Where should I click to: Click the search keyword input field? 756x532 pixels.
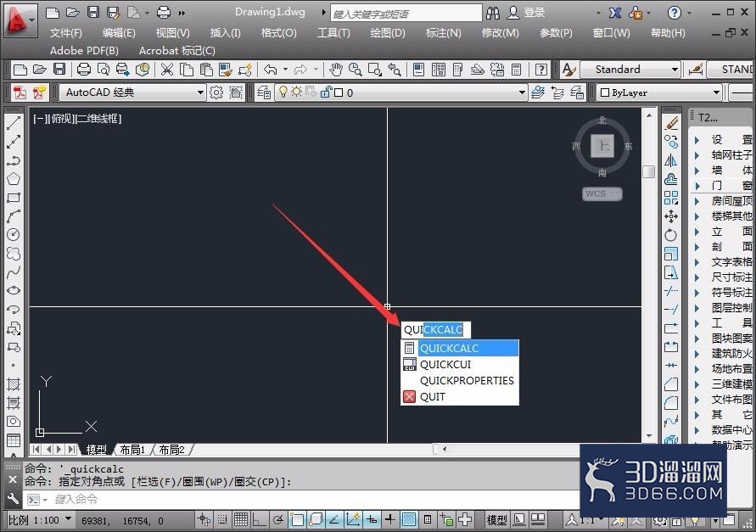tap(406, 14)
